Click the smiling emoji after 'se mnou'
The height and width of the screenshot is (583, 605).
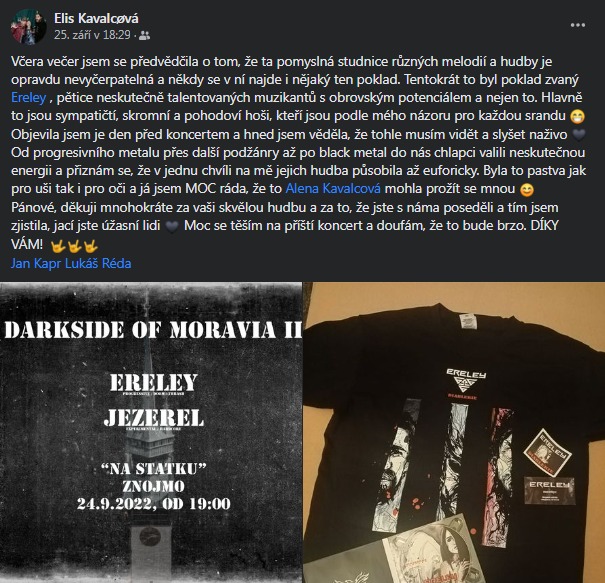point(527,189)
